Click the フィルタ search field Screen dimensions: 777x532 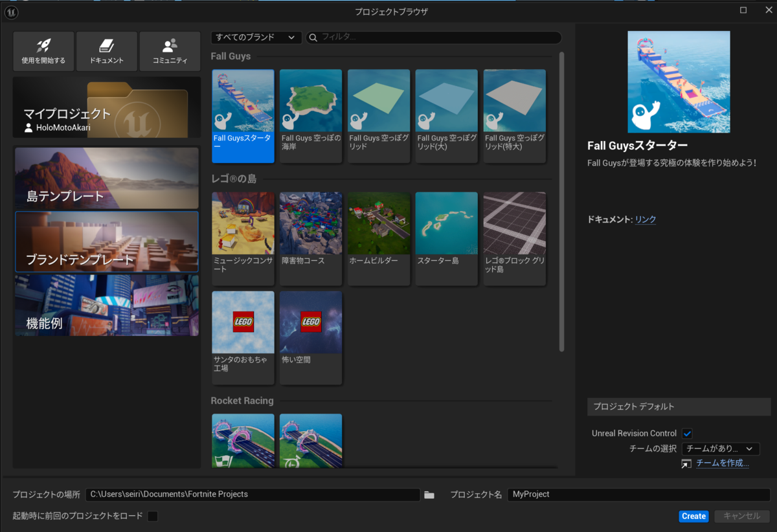[x=433, y=38]
